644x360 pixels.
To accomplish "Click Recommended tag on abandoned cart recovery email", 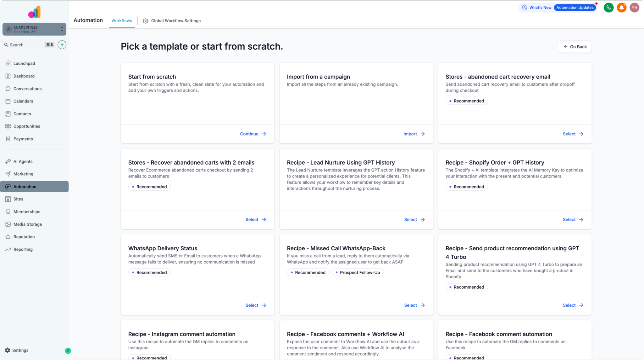I will [467, 101].
